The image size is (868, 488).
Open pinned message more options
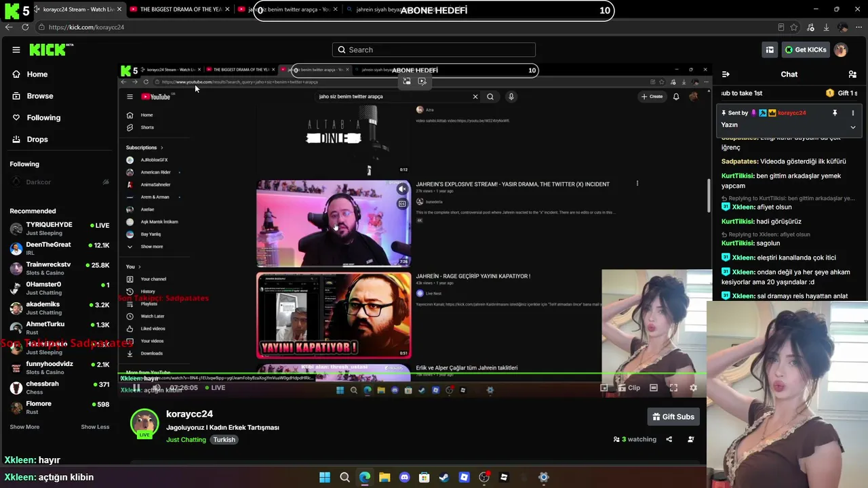click(853, 113)
